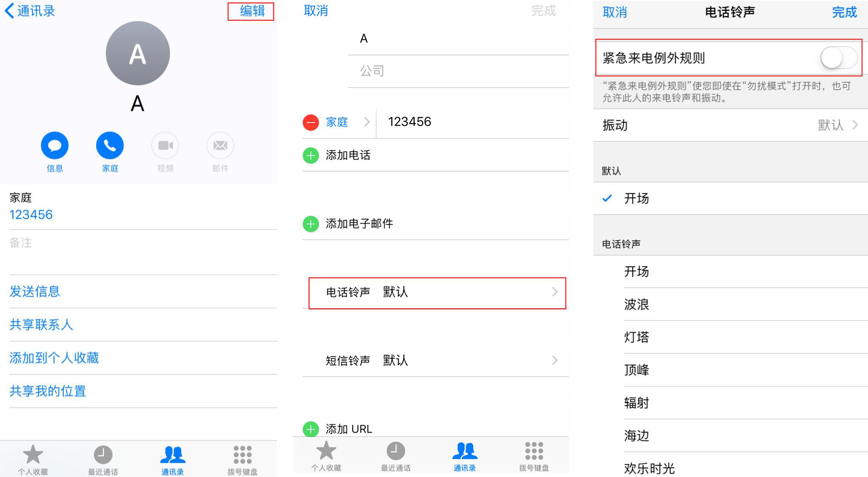Toggle the 紧急来电例外规则 switch
Viewport: 868px width, 477px height.
coord(839,58)
